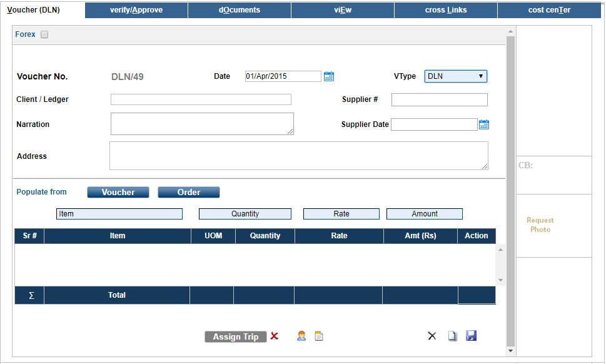Image resolution: width=606 pixels, height=364 pixels.
Task: Click the items table scroll up arrow
Action: (500, 250)
